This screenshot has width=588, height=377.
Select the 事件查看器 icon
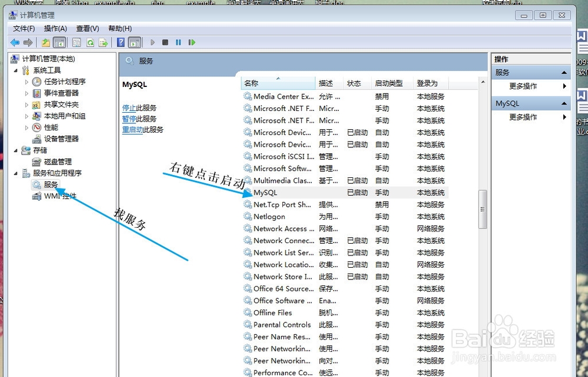[x=36, y=93]
